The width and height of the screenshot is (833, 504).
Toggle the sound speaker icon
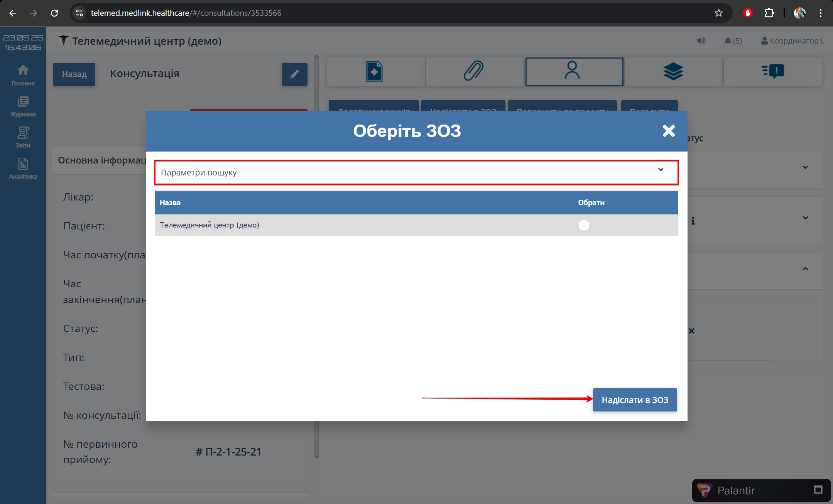[701, 41]
